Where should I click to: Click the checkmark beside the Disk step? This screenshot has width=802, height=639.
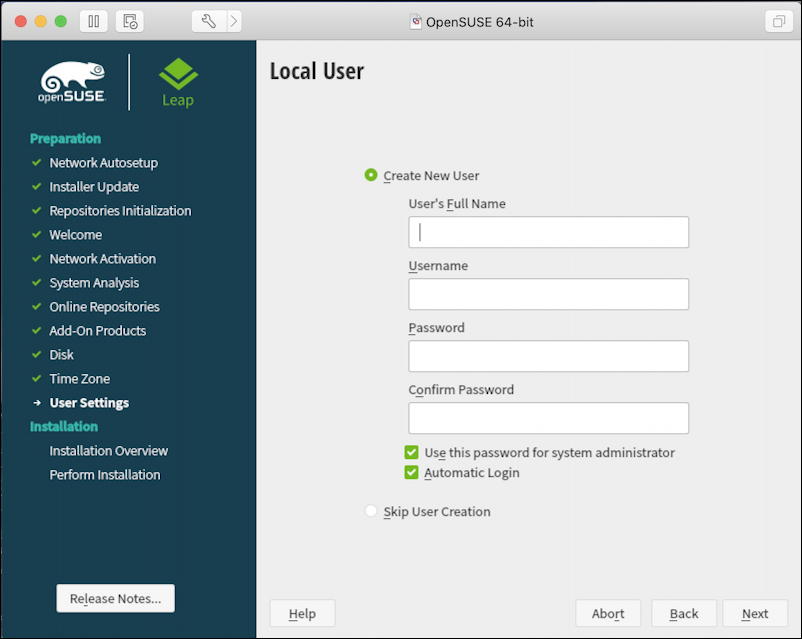point(38,354)
